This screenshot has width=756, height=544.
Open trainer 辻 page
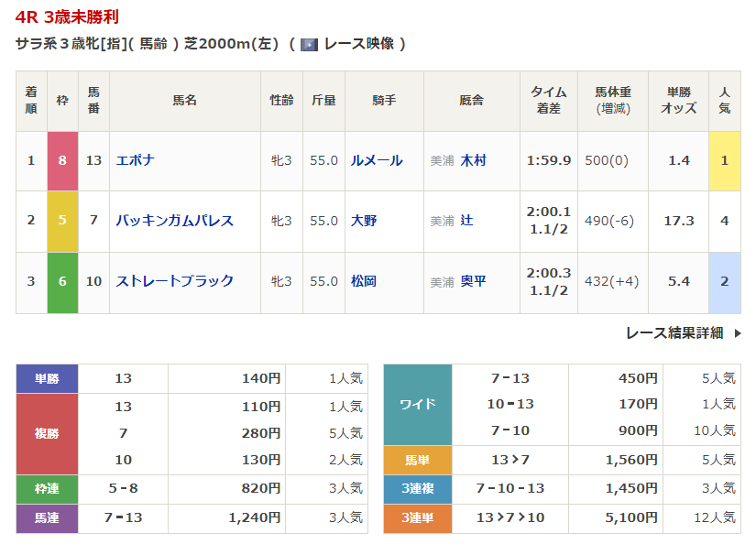pyautogui.click(x=466, y=221)
